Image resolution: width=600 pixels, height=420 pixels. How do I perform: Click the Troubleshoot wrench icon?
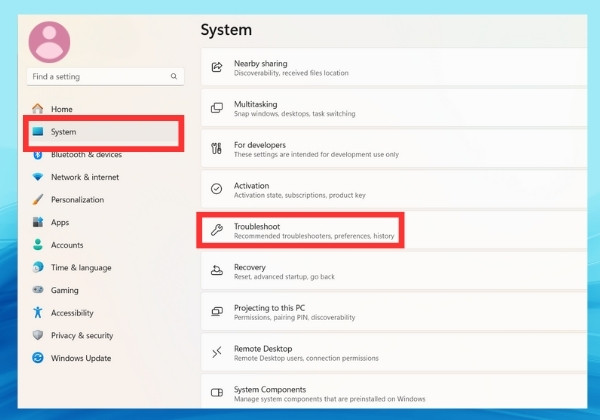[x=217, y=230]
